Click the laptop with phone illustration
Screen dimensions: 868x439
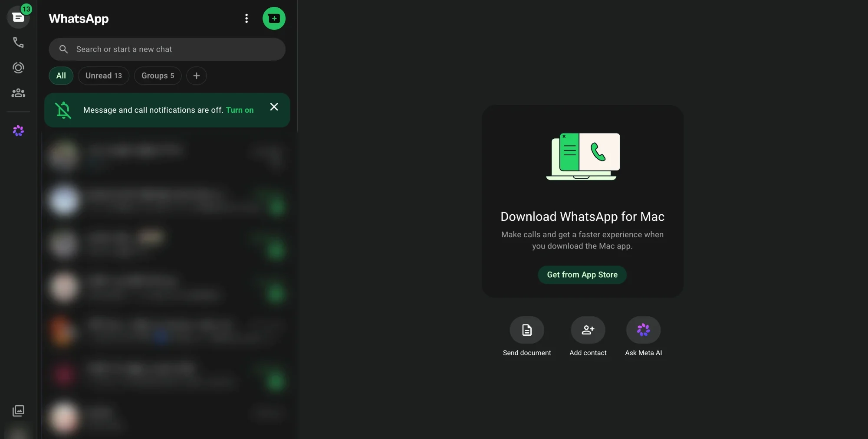click(583, 156)
